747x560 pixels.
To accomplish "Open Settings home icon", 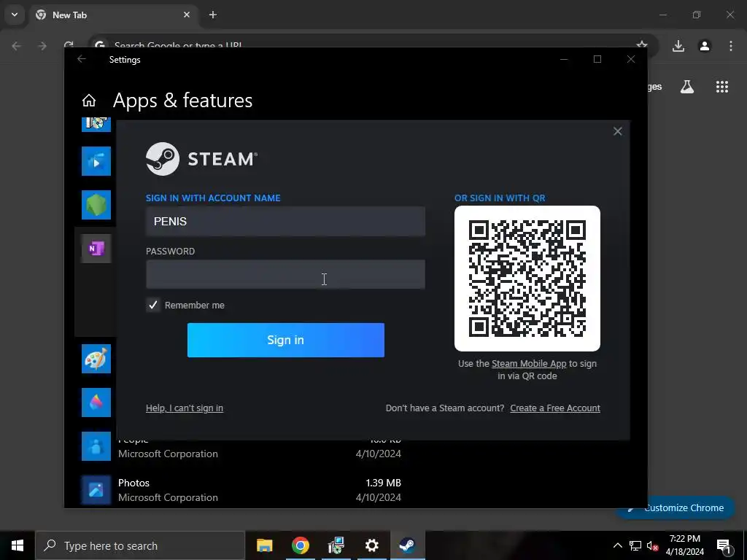I will [88, 101].
